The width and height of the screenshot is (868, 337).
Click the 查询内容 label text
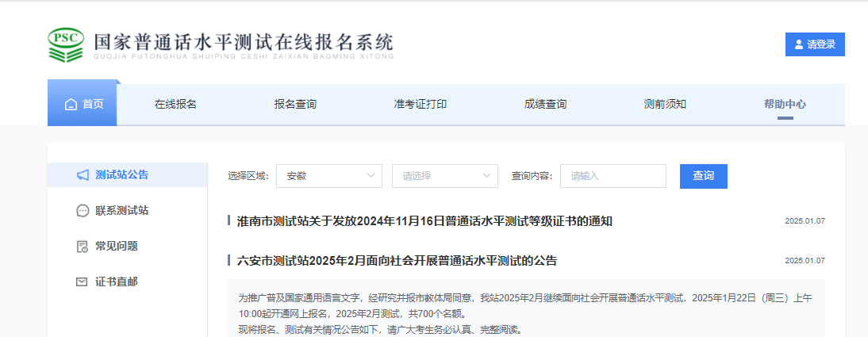point(532,177)
